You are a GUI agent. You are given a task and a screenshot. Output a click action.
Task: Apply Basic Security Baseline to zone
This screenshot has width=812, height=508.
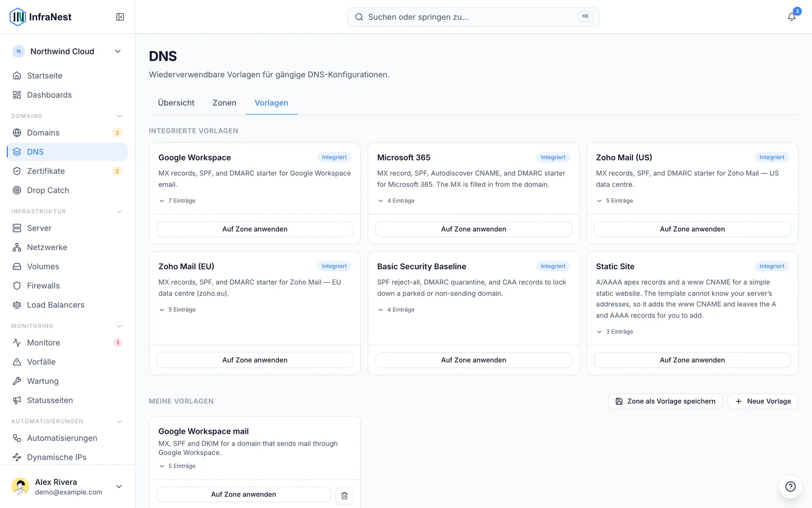point(474,360)
